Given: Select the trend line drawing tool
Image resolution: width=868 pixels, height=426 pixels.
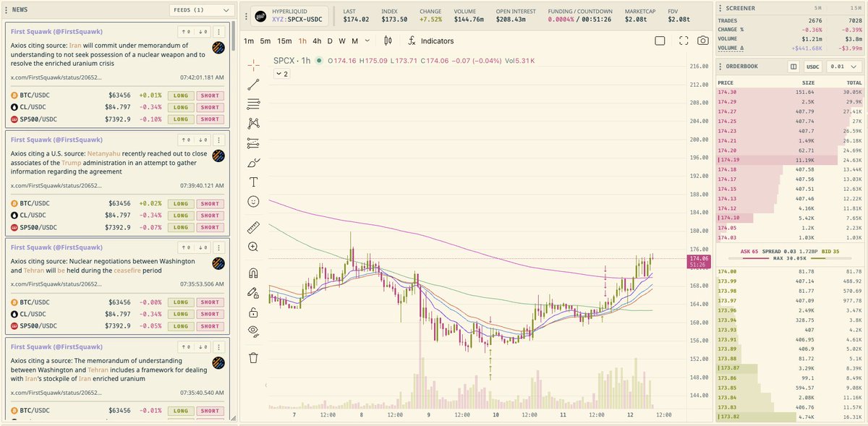Looking at the screenshot, I should click(253, 85).
